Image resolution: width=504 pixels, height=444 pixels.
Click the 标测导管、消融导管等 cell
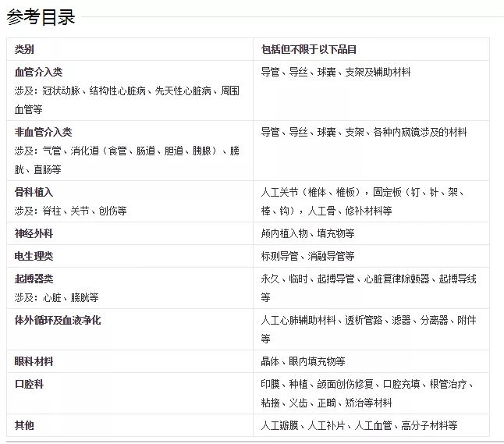click(x=307, y=256)
